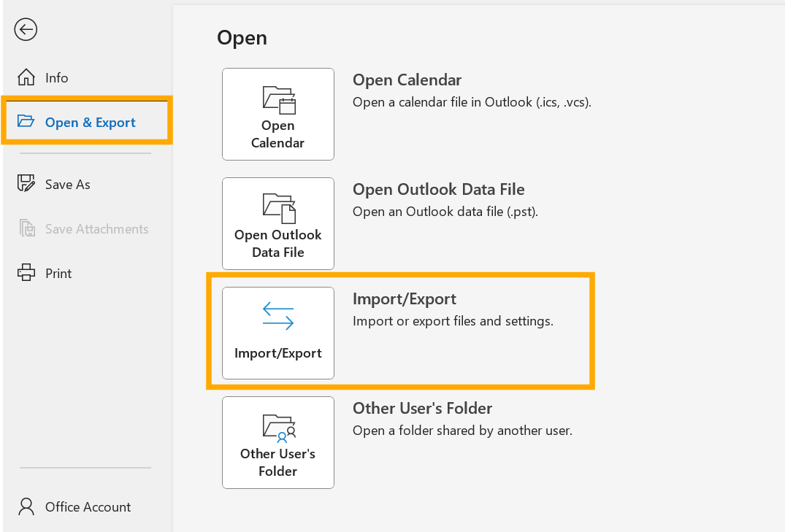Click the "Other User's Folder" heading
This screenshot has width=785, height=532.
[423, 409]
